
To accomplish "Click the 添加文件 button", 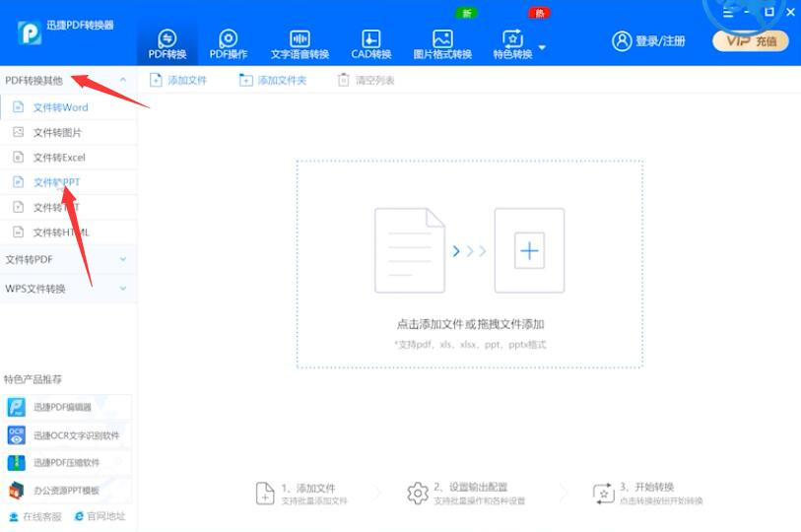I will coord(178,80).
